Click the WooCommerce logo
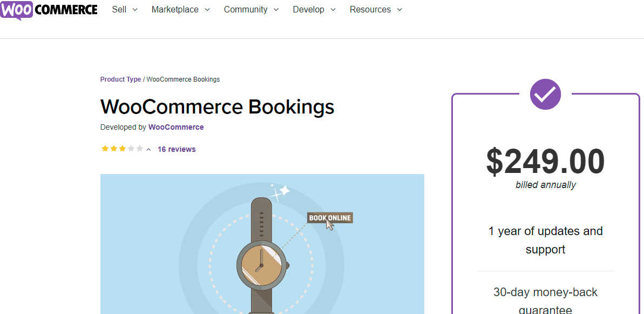 click(49, 10)
